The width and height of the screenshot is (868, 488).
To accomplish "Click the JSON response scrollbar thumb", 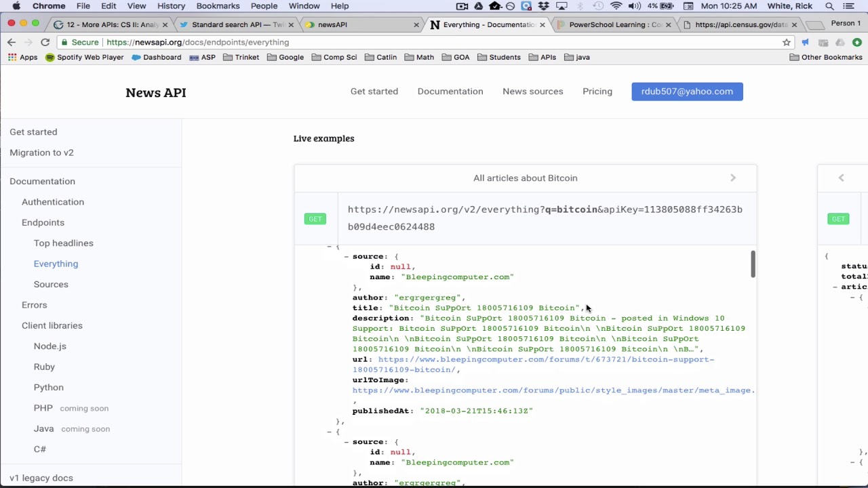I will (x=753, y=264).
